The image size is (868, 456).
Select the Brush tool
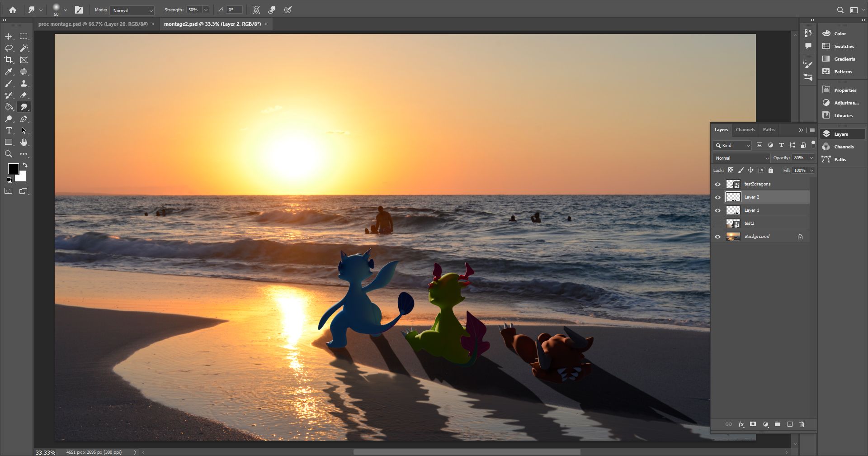point(9,84)
